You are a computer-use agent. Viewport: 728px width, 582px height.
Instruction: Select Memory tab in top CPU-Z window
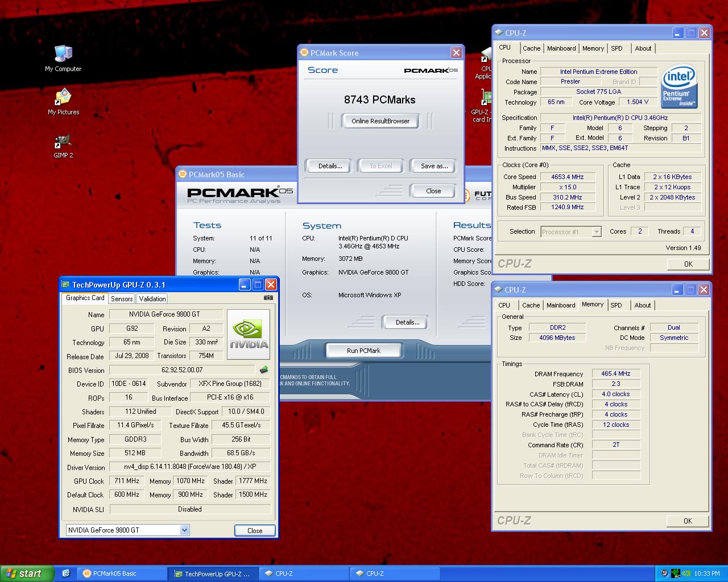click(593, 48)
